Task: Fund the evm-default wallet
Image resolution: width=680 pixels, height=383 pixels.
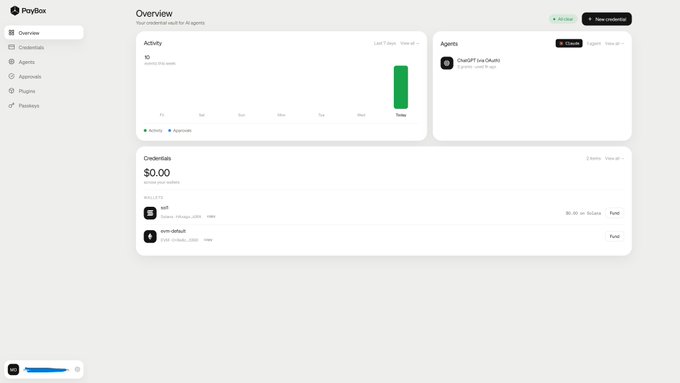Action: pos(615,236)
